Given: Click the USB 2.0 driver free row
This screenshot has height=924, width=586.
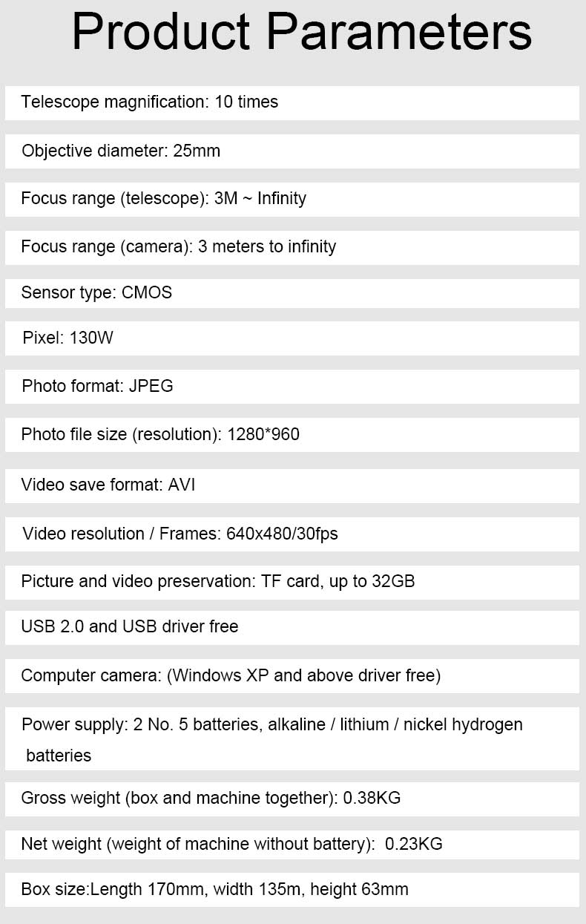Looking at the screenshot, I should click(x=292, y=628).
